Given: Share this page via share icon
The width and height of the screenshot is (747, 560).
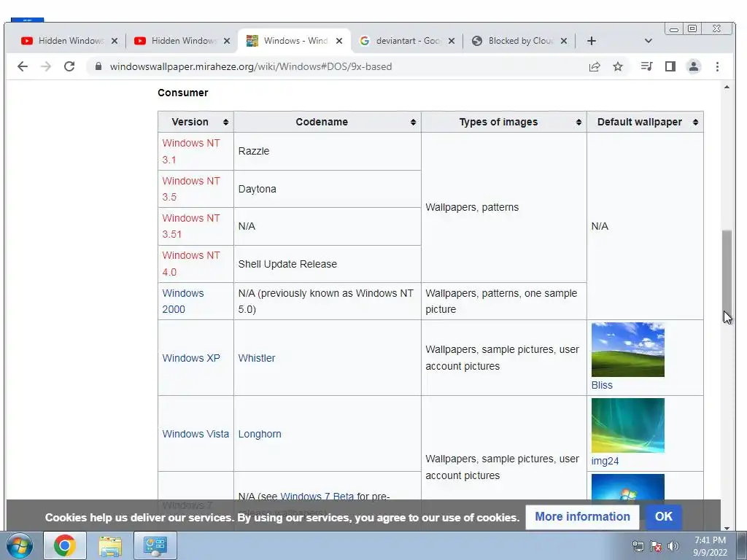Looking at the screenshot, I should [x=594, y=66].
